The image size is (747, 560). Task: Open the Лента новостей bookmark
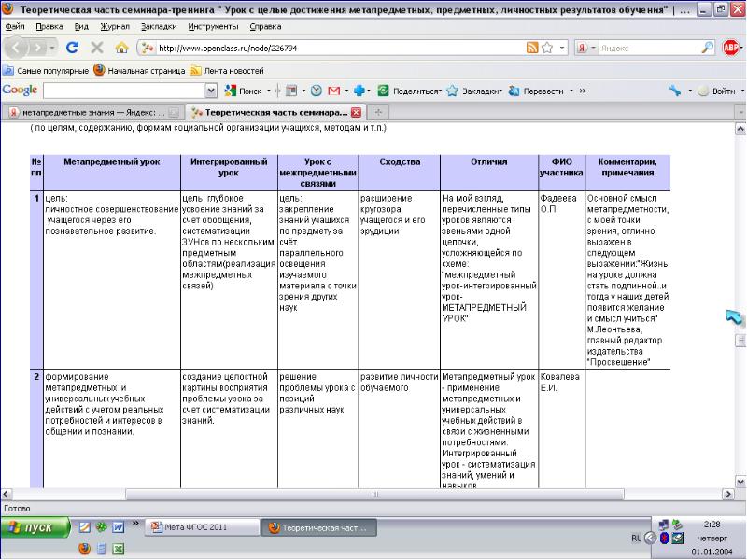[x=219, y=70]
